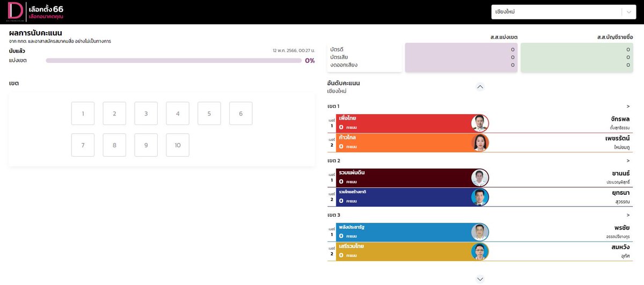
Task: Click the เลือกตั้ง 66 header title
Action: pos(46,9)
